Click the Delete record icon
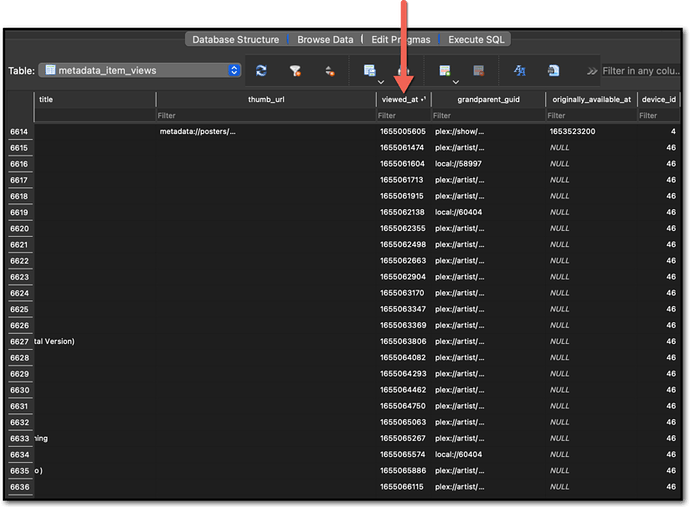The width and height of the screenshot is (690, 507). pyautogui.click(x=479, y=70)
